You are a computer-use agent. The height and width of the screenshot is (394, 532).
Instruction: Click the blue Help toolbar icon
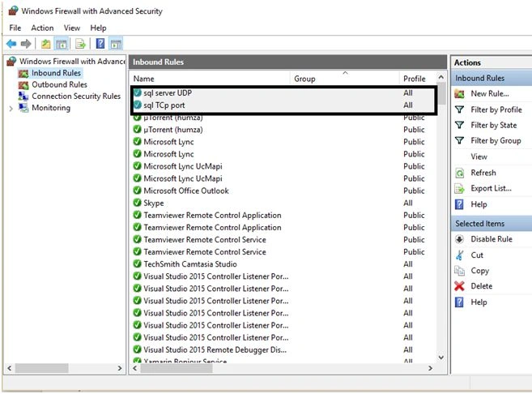[100, 44]
